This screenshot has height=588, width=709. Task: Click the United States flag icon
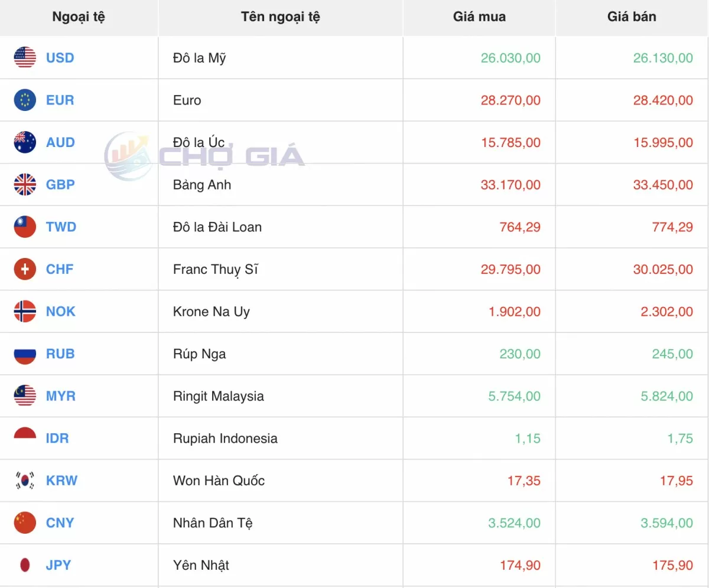(x=25, y=58)
